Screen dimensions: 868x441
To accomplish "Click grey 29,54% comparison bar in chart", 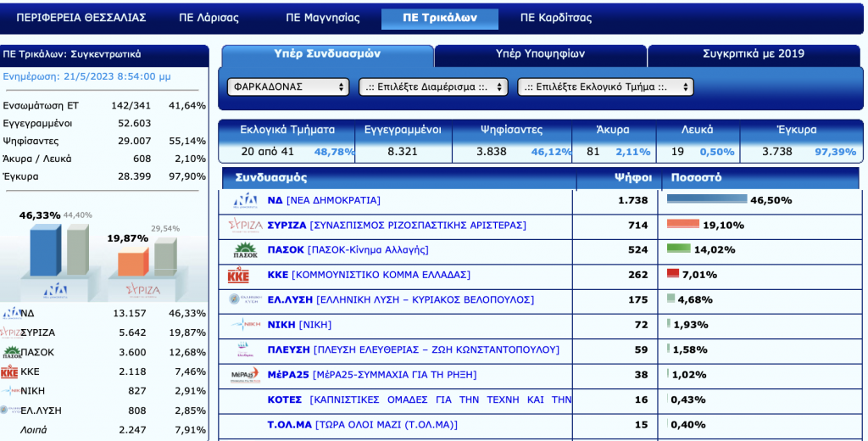I will pos(165,256).
